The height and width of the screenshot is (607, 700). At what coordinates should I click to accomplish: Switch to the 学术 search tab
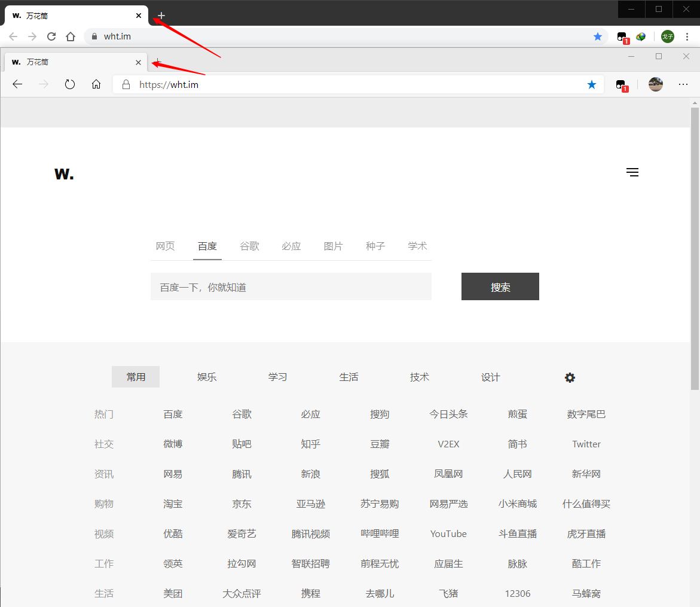pos(417,246)
